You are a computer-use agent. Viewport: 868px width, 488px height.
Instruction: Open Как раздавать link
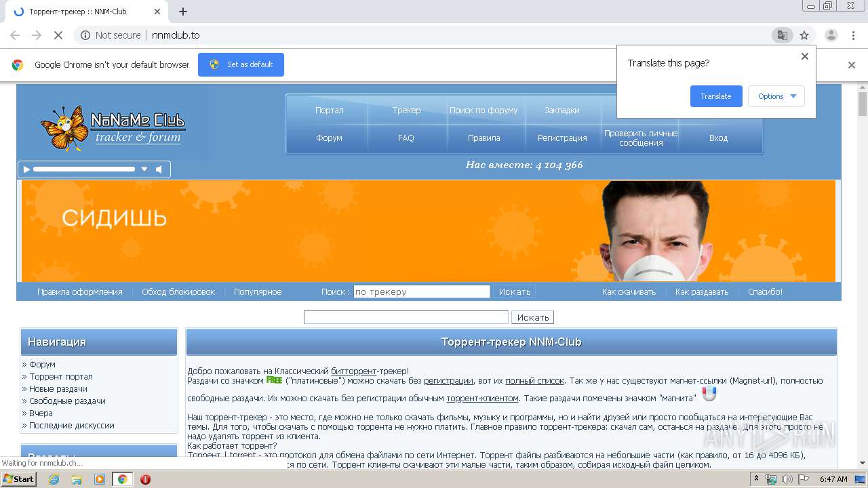(702, 292)
